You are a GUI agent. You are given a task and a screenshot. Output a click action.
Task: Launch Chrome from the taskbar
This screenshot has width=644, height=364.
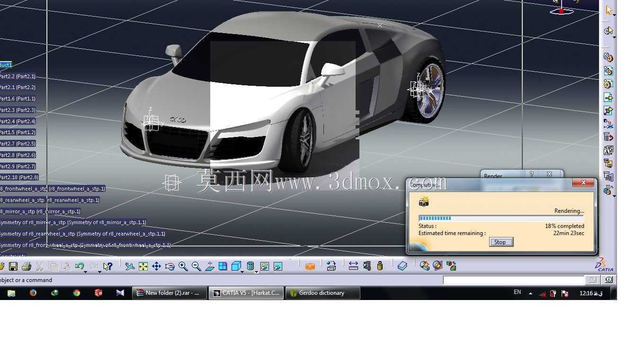[76, 293]
